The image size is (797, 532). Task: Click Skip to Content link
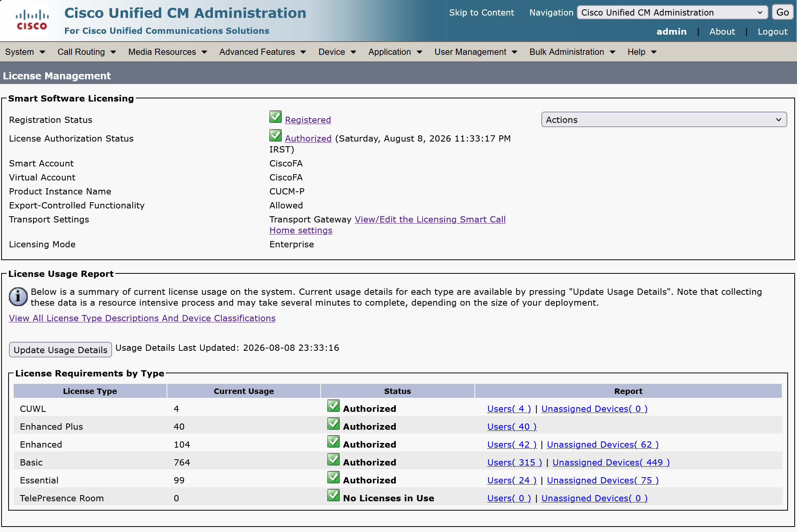coord(481,13)
